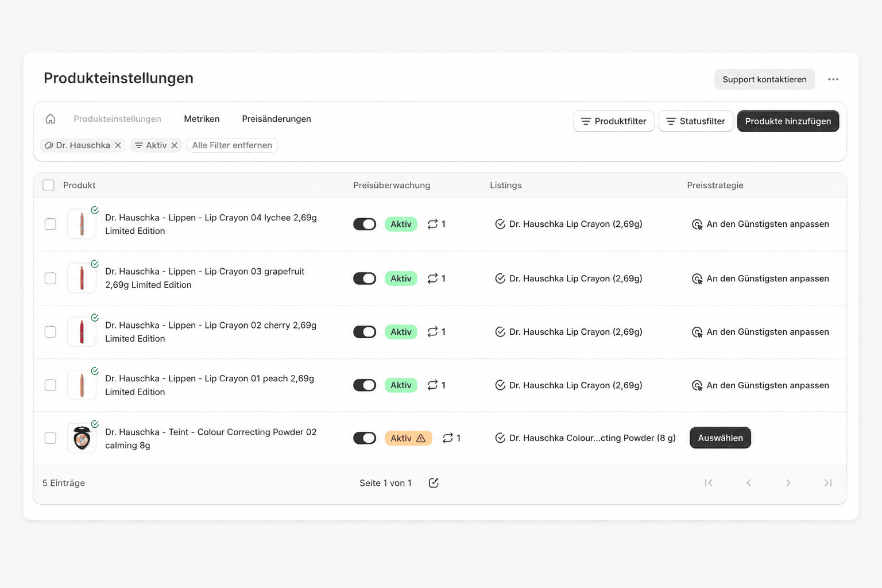Open the Lip Crayon 02 cherry thumbnail
This screenshot has width=882, height=588.
coord(82,332)
